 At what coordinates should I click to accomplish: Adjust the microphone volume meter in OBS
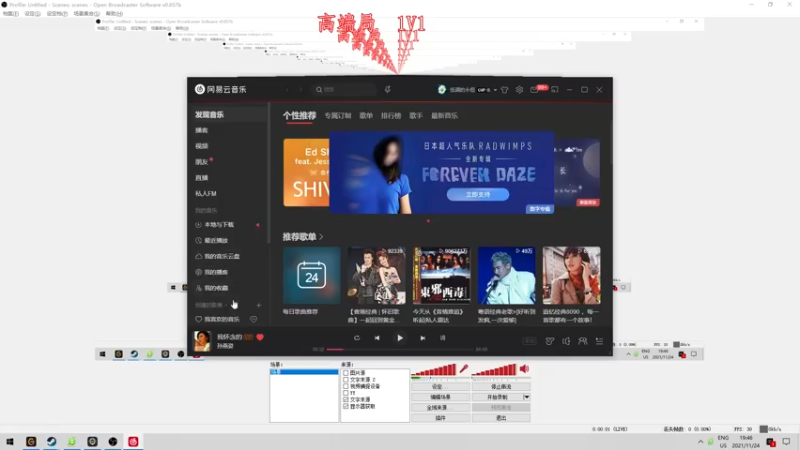[434, 369]
